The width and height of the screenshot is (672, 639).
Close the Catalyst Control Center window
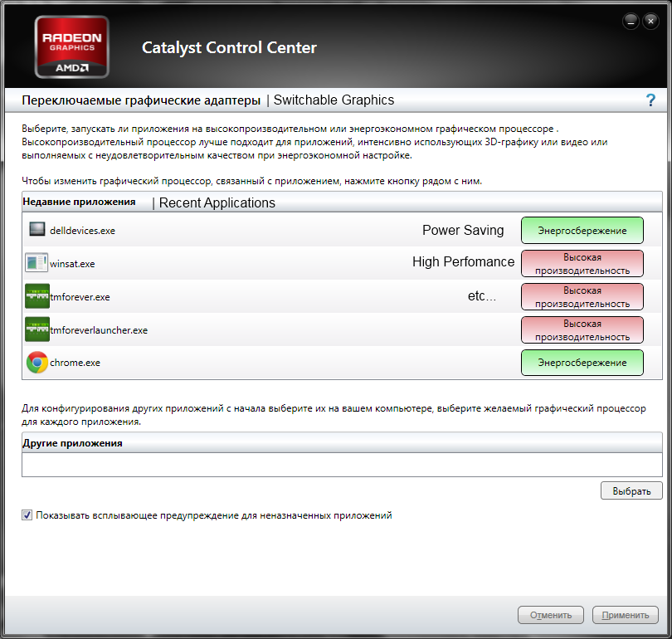click(650, 21)
